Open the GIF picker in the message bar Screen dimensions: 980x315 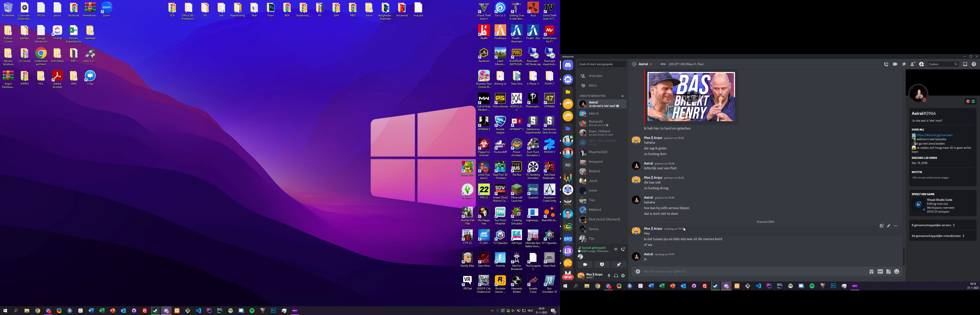pos(880,272)
